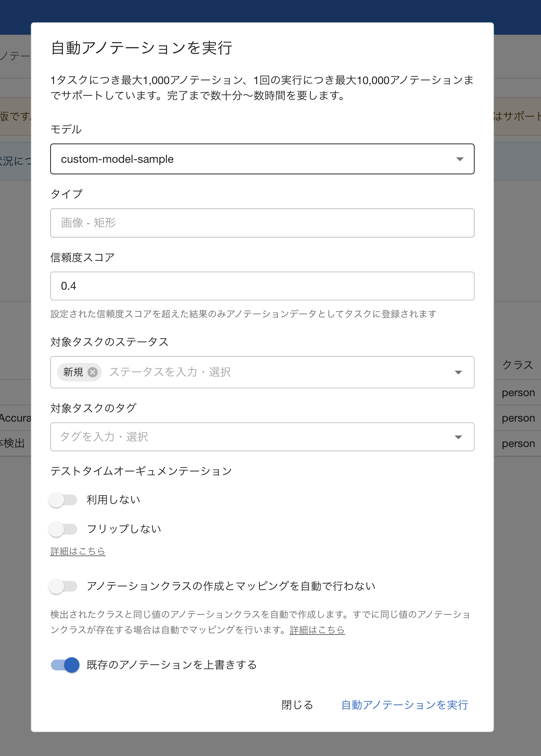Expand the 対象タスクのステータス dropdown arrow

[458, 372]
